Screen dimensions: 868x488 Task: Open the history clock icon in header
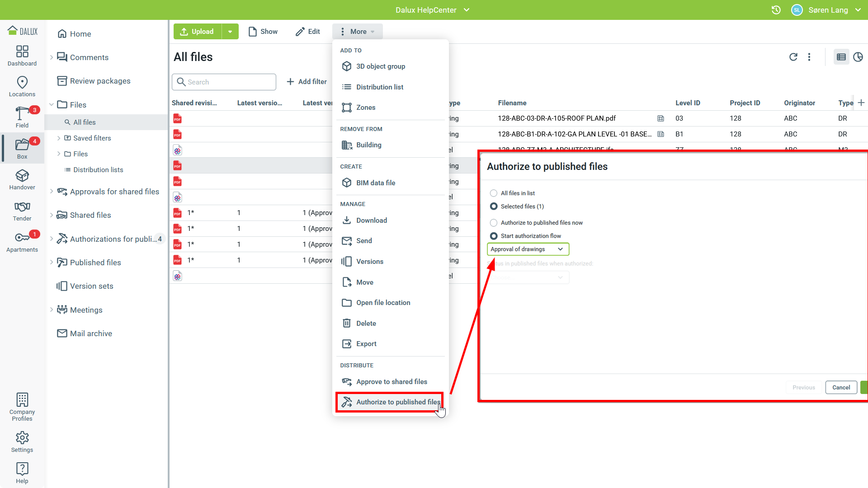point(776,10)
